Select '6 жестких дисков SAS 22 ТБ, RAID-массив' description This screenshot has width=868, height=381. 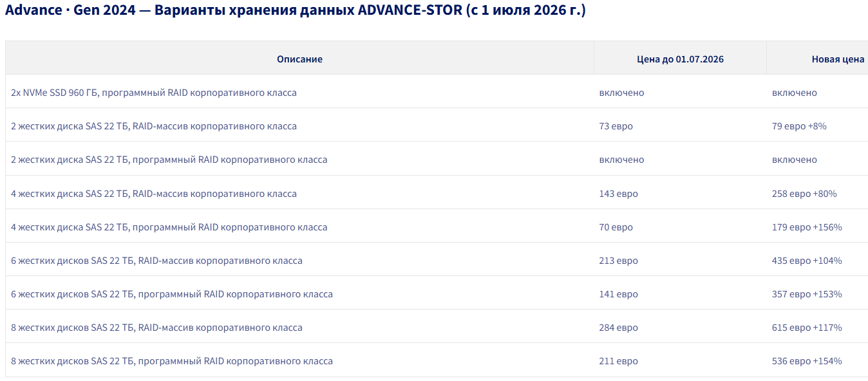(156, 261)
